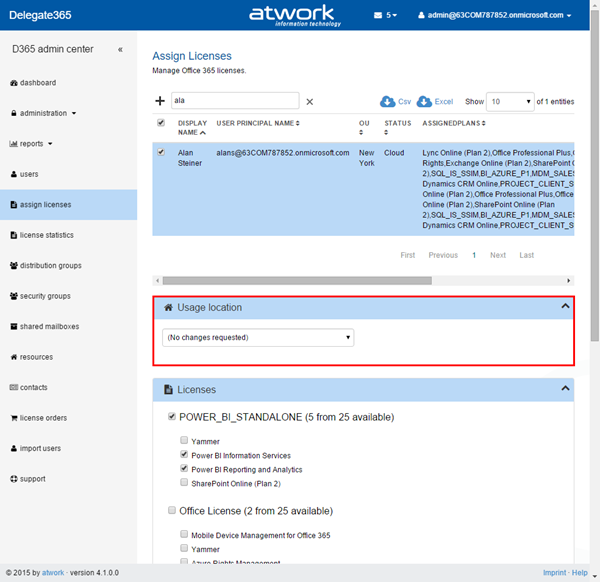Sort by AssignedPlans column header
This screenshot has height=582, width=600.
point(454,123)
